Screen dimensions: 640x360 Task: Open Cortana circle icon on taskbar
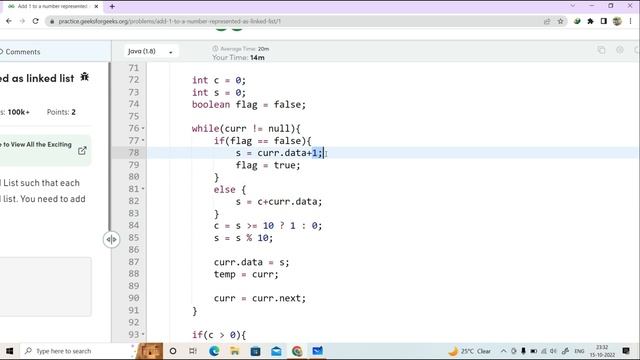pyautogui.click(x=173, y=351)
